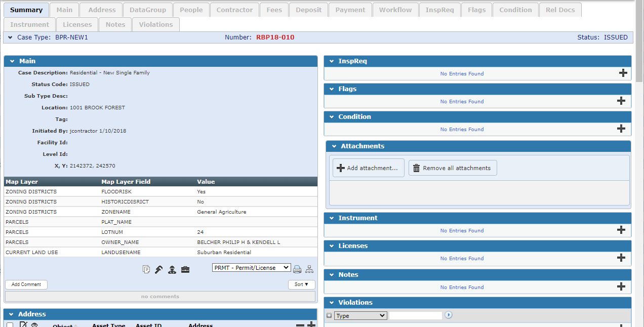Open the Workflow tab

click(x=395, y=10)
